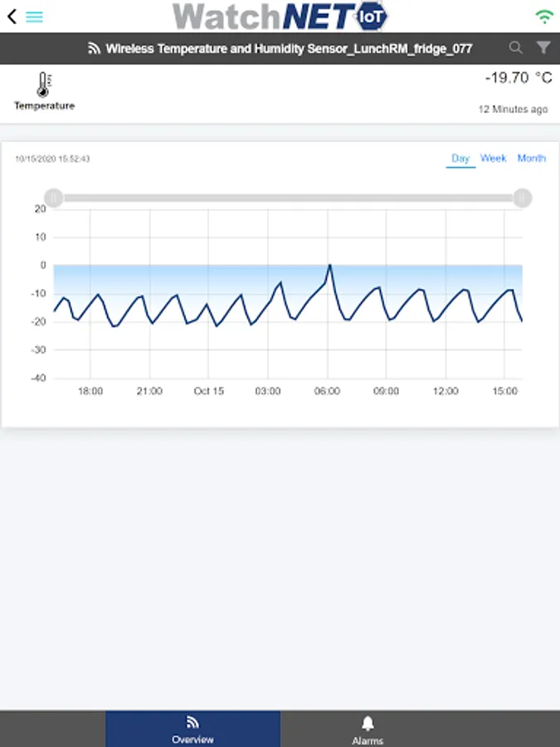The height and width of the screenshot is (747, 560).
Task: Open the filter funnel icon
Action: (x=543, y=48)
